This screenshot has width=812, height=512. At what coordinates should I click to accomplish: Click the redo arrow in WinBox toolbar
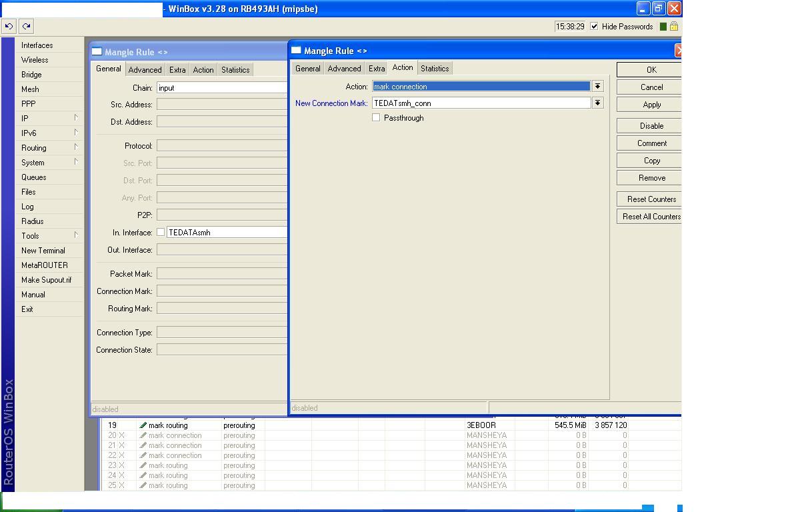[26, 27]
